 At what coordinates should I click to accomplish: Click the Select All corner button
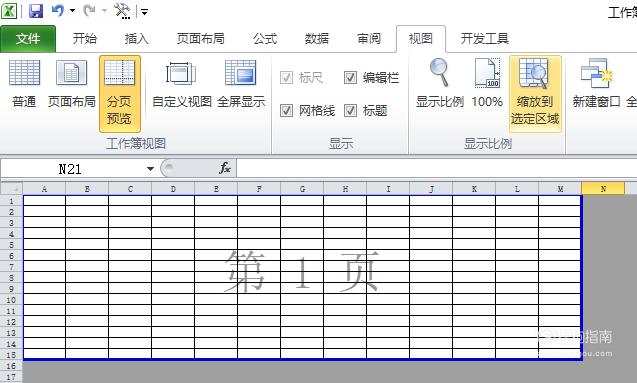11,189
